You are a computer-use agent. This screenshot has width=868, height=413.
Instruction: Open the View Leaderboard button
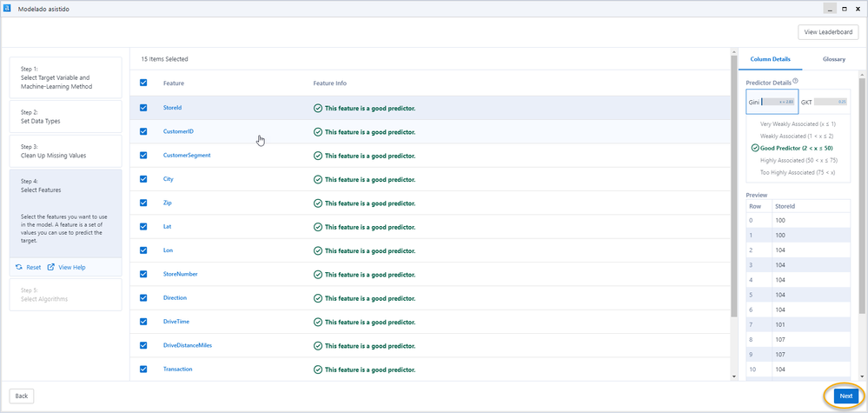pyautogui.click(x=829, y=32)
